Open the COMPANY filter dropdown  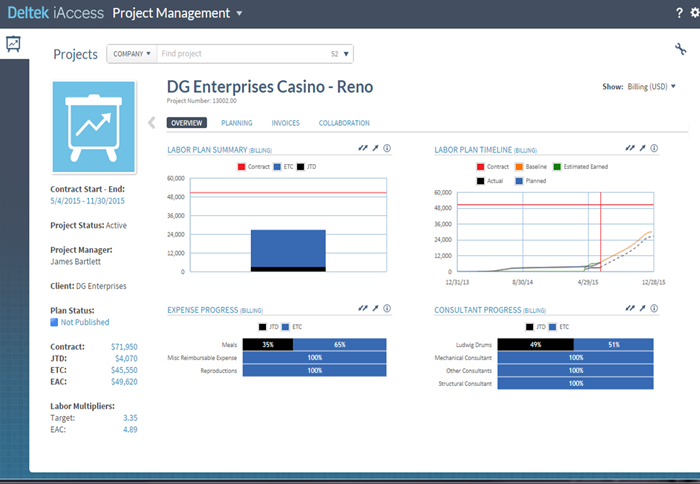click(132, 54)
